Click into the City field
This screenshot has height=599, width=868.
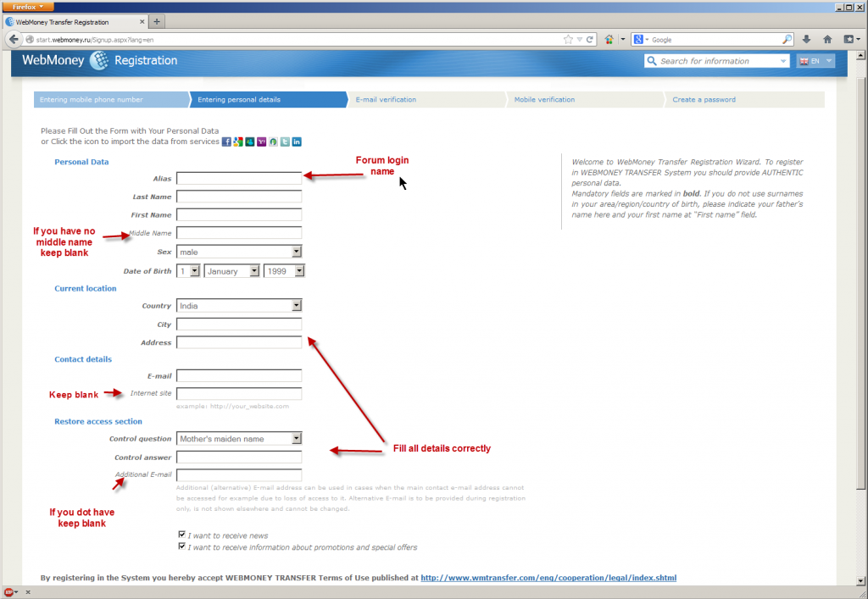239,324
